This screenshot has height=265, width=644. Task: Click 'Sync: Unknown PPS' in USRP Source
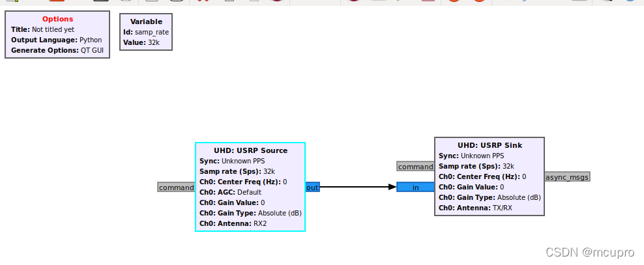233,161
